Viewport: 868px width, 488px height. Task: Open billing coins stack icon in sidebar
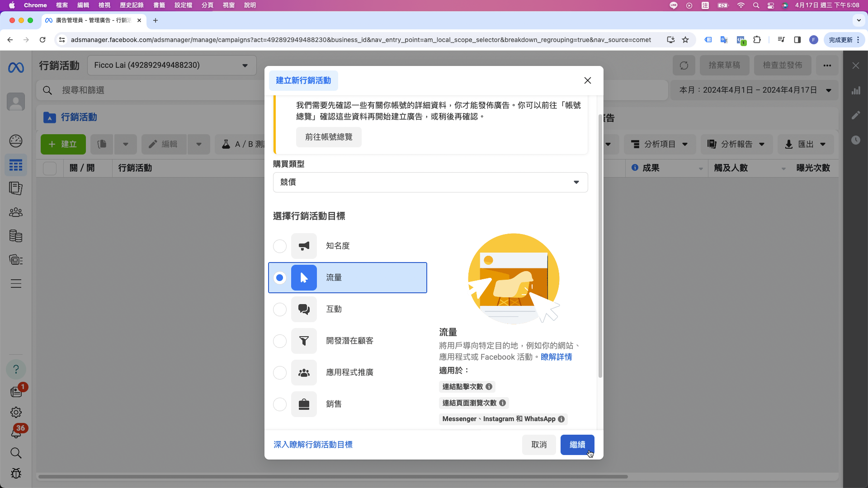(x=16, y=236)
